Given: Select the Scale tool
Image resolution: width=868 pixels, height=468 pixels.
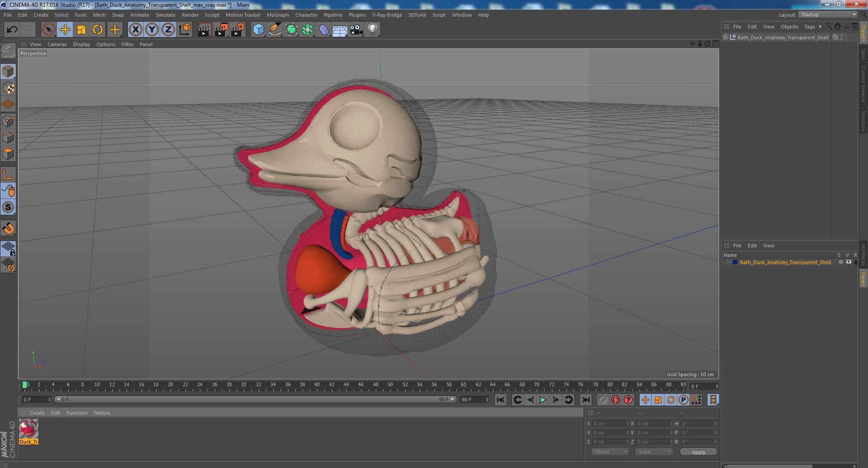Looking at the screenshot, I should (81, 30).
